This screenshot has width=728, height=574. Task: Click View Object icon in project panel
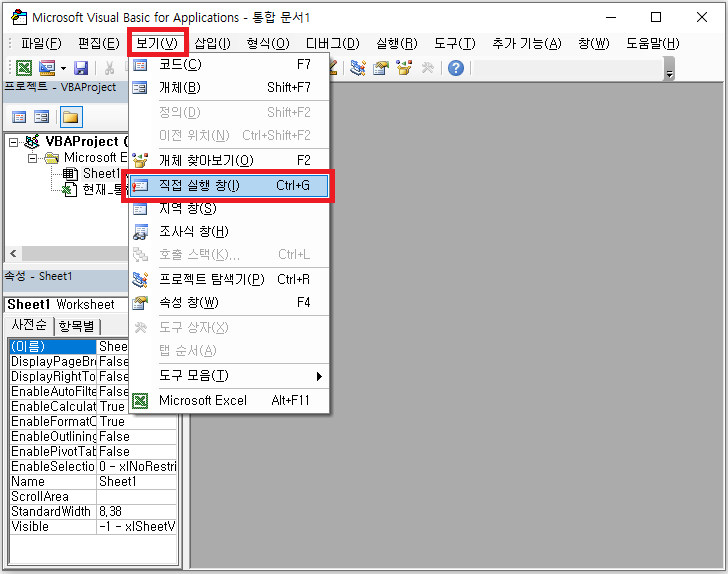(41, 117)
